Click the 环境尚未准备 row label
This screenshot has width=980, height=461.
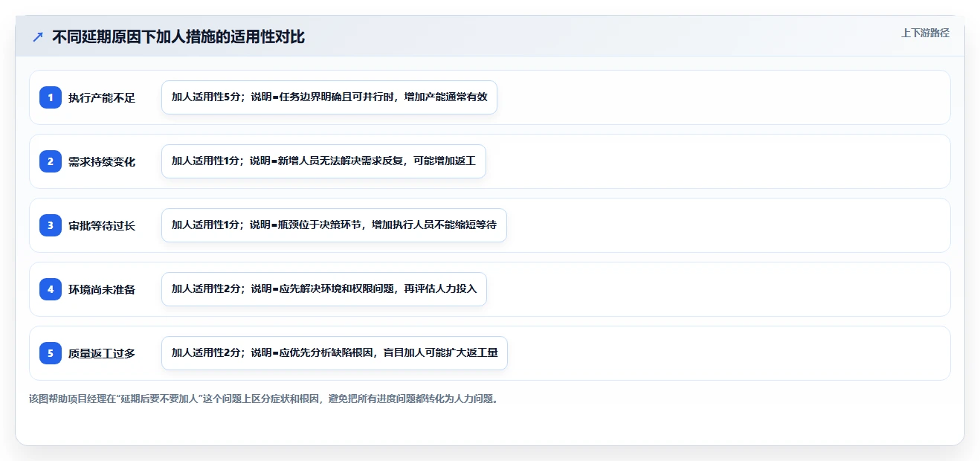(x=102, y=289)
